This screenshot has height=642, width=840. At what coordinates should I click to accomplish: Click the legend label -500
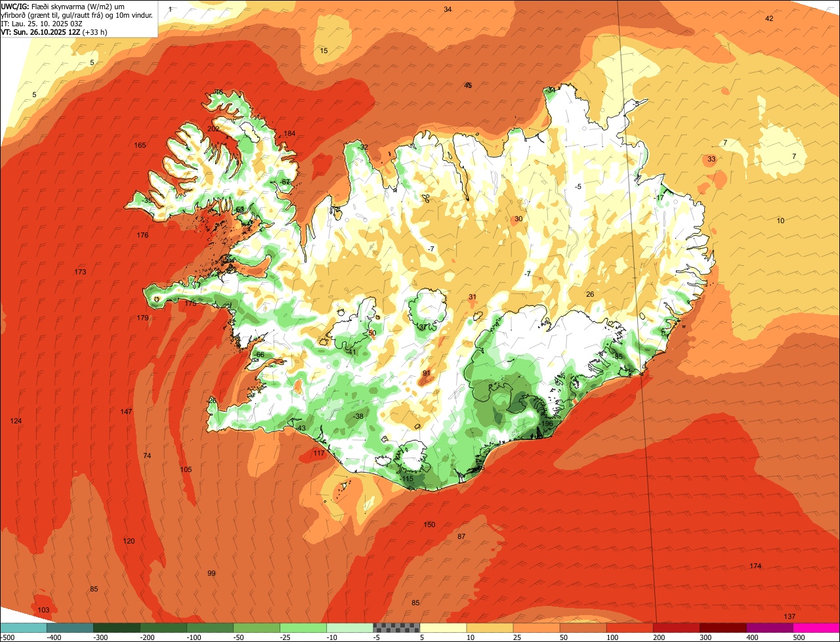9,637
